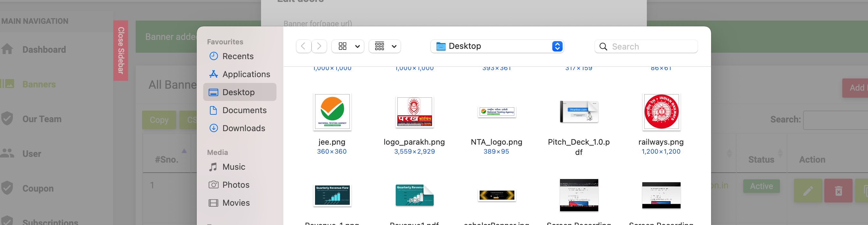This screenshot has width=868, height=225.
Task: Select the jee.png thumbnail
Action: click(x=332, y=112)
